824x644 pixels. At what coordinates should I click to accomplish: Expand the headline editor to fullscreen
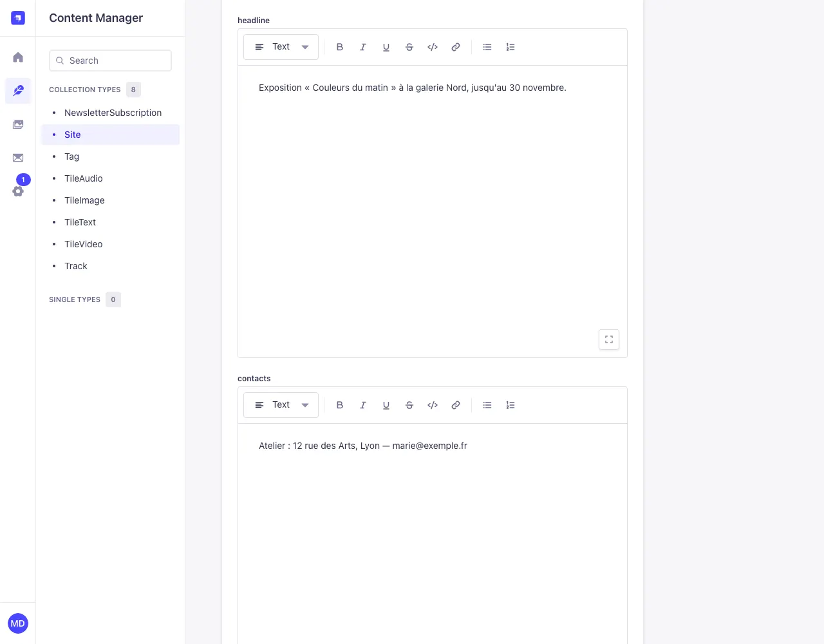coord(609,339)
